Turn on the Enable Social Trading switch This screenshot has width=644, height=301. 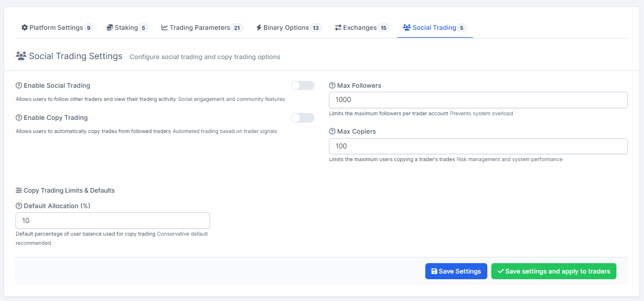tap(302, 85)
